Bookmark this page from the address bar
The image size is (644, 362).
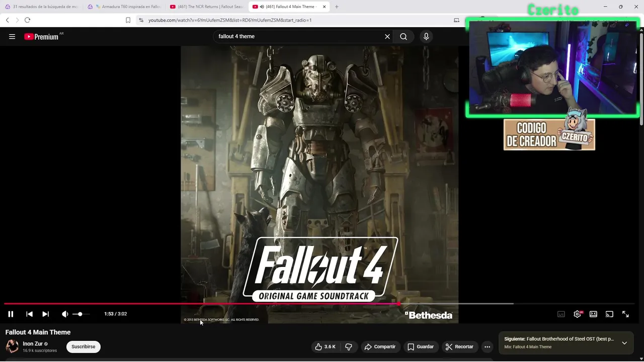(128, 20)
